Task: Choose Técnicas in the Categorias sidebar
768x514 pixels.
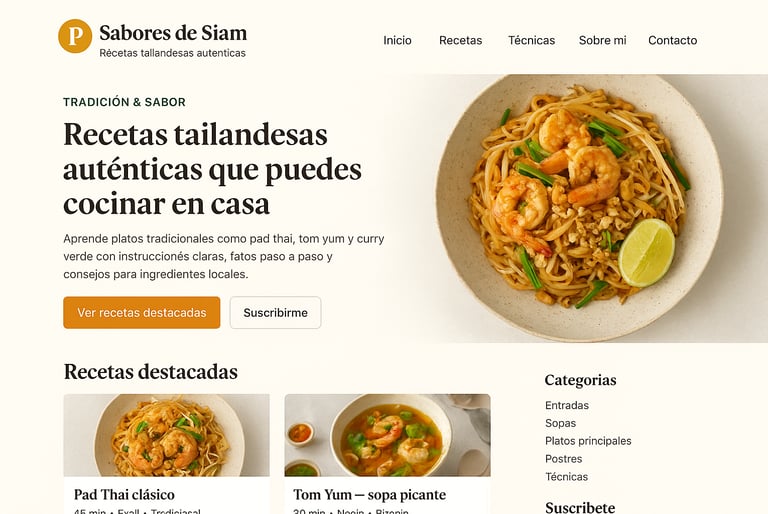Action: click(x=566, y=477)
